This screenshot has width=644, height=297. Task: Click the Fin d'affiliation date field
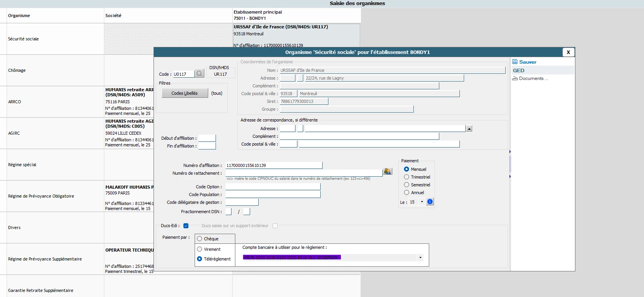click(x=207, y=146)
